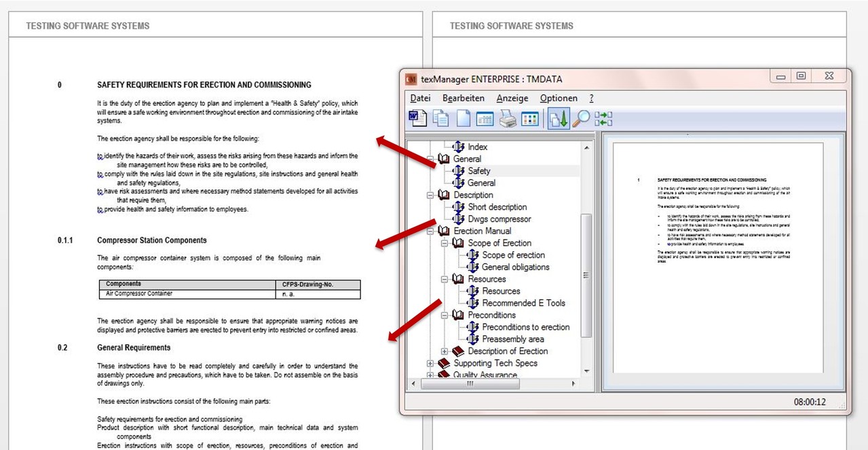Toggle the document download view icon
The width and height of the screenshot is (868, 450).
click(559, 117)
